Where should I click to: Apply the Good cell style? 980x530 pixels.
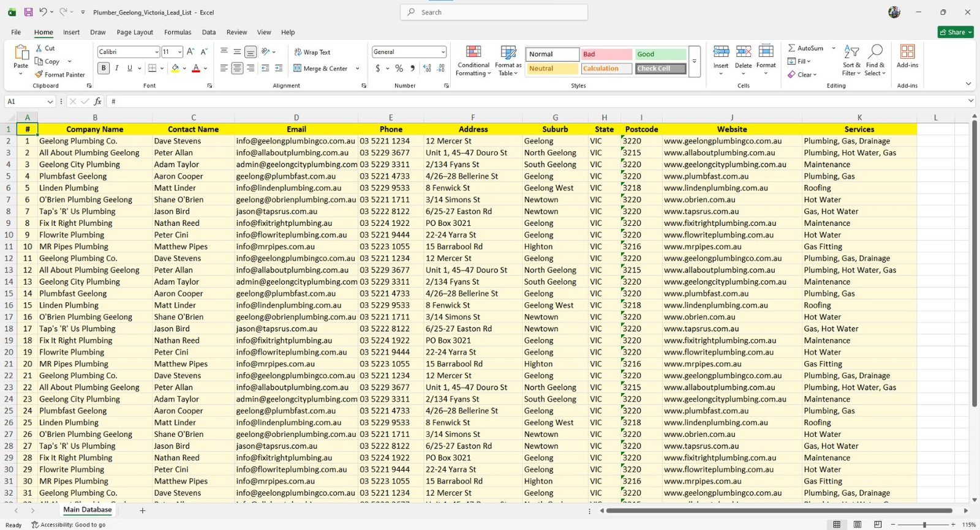(x=660, y=54)
